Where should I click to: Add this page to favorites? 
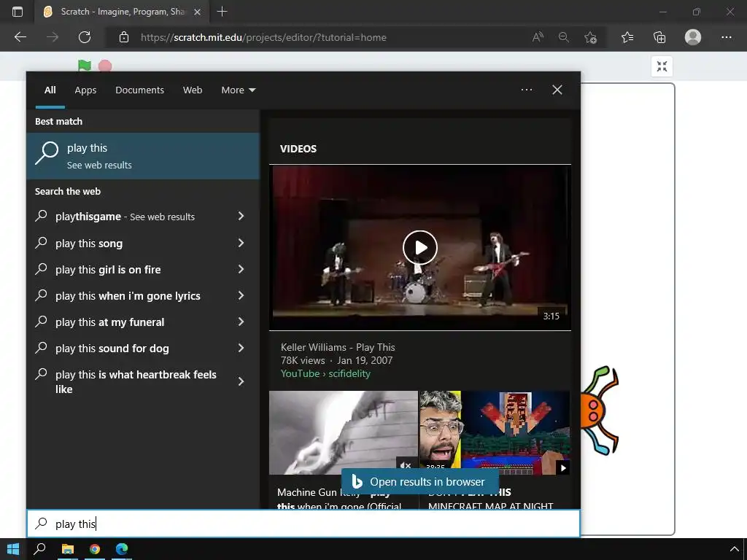(590, 37)
